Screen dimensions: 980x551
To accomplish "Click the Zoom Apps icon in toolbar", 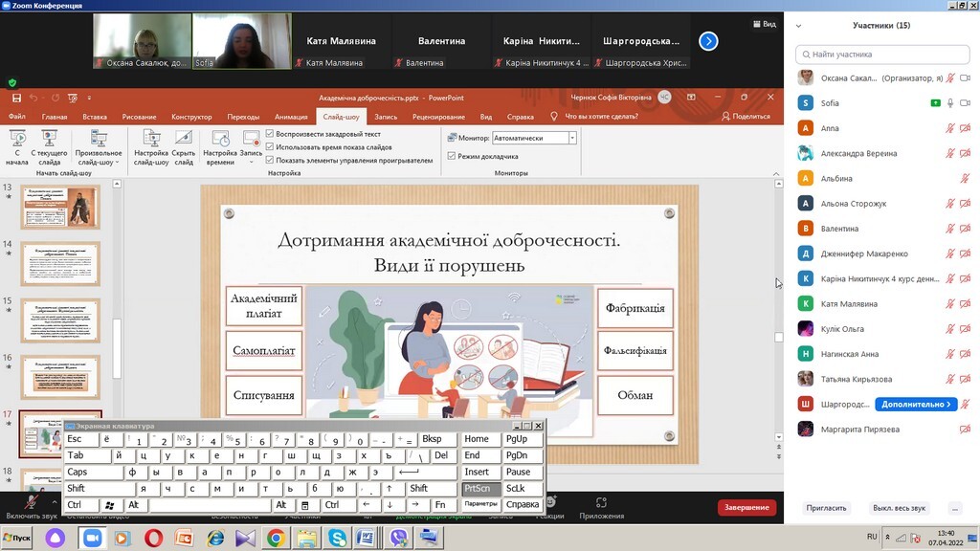I will click(x=601, y=503).
